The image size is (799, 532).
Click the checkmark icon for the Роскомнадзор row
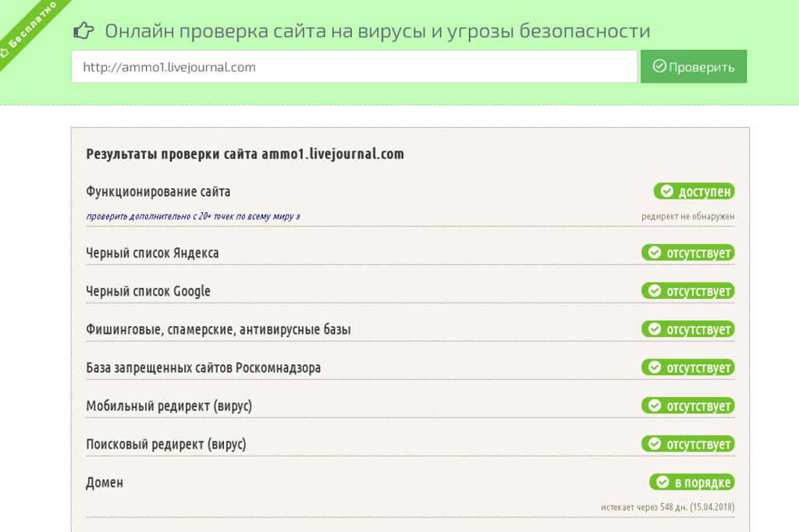pyautogui.click(x=654, y=367)
